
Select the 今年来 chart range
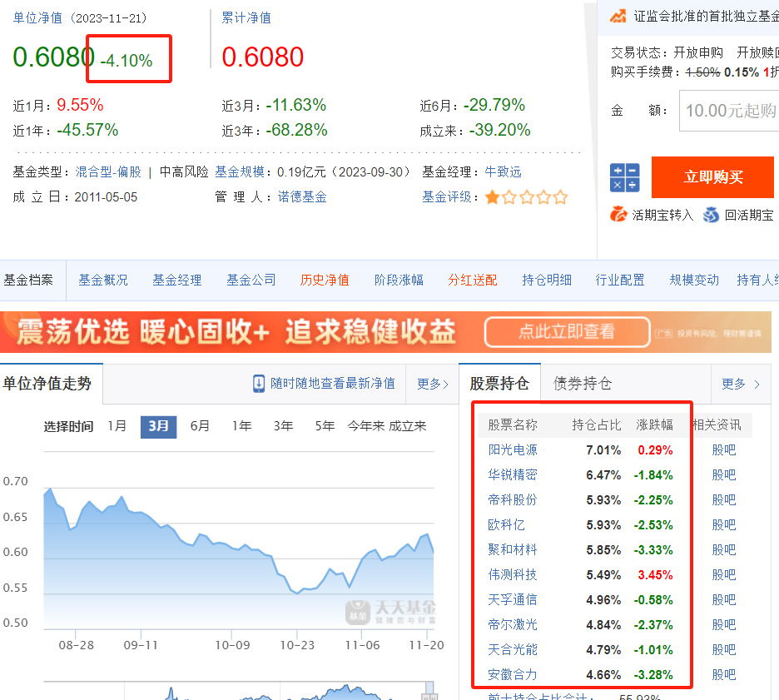[x=366, y=426]
